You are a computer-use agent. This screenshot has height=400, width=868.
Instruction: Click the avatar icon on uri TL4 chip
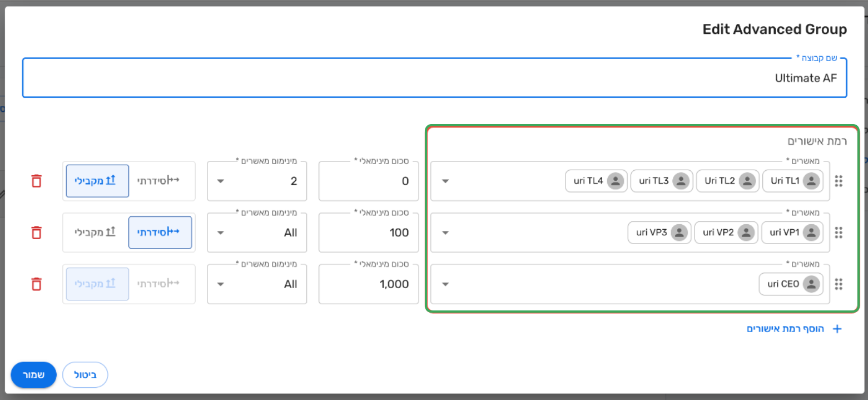click(x=616, y=181)
